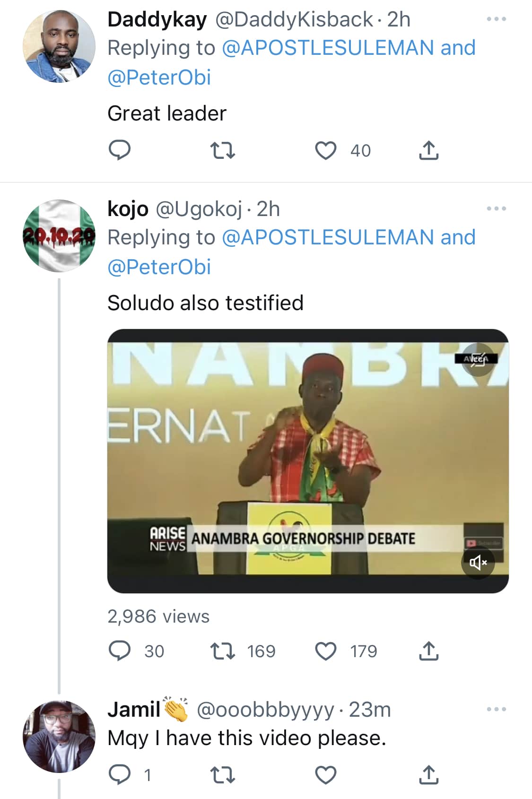This screenshot has height=799, width=532.
Task: Reply to Jamil's tweet
Action: (120, 775)
